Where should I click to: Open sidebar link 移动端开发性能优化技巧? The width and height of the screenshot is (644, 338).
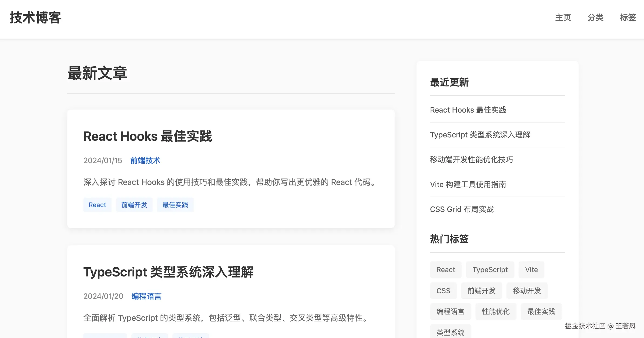(471, 160)
